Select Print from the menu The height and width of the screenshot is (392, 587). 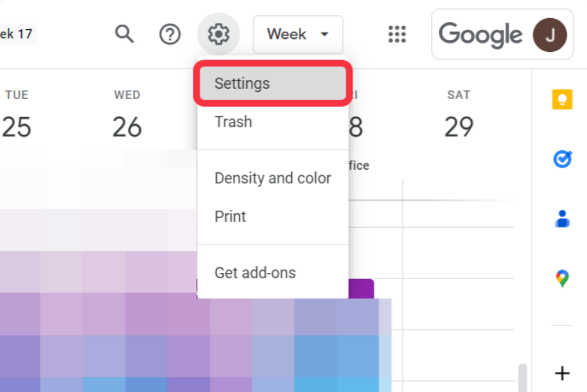(x=230, y=216)
